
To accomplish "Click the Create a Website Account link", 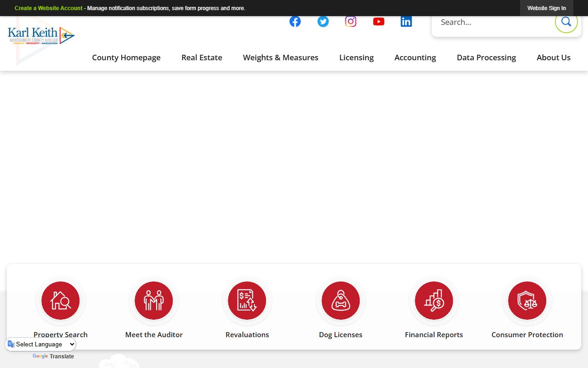I will [x=48, y=8].
